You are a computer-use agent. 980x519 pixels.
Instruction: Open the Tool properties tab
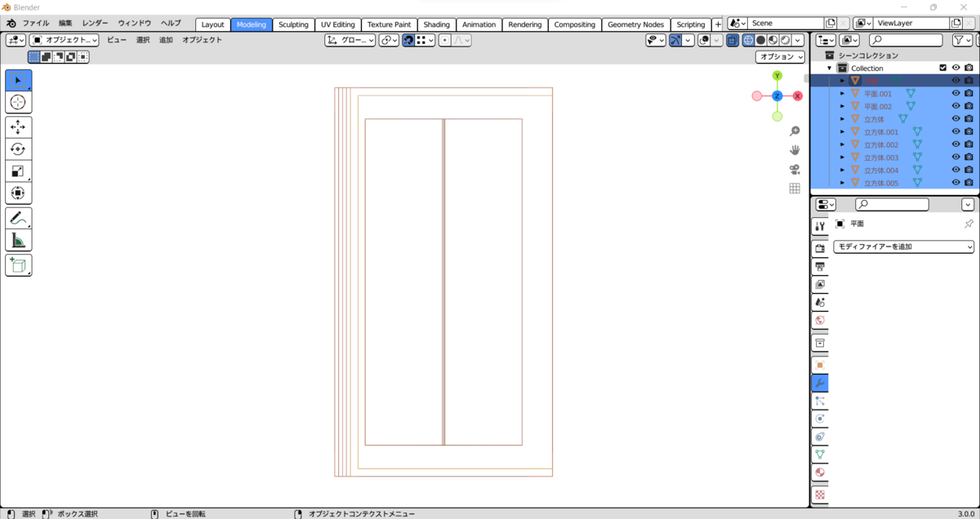tap(820, 226)
